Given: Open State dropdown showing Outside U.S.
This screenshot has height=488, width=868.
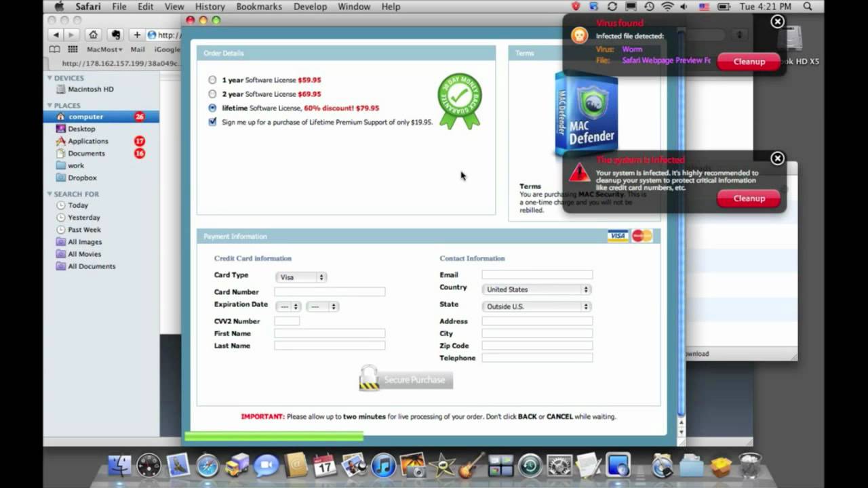Looking at the screenshot, I should (536, 306).
